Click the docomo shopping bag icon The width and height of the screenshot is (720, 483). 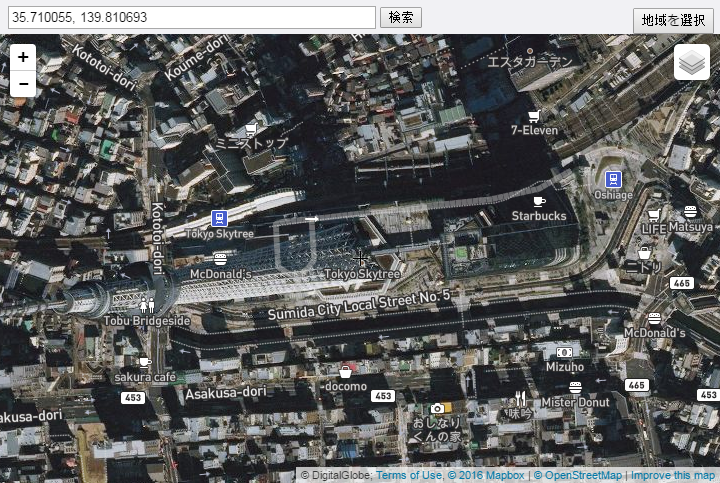pos(345,371)
